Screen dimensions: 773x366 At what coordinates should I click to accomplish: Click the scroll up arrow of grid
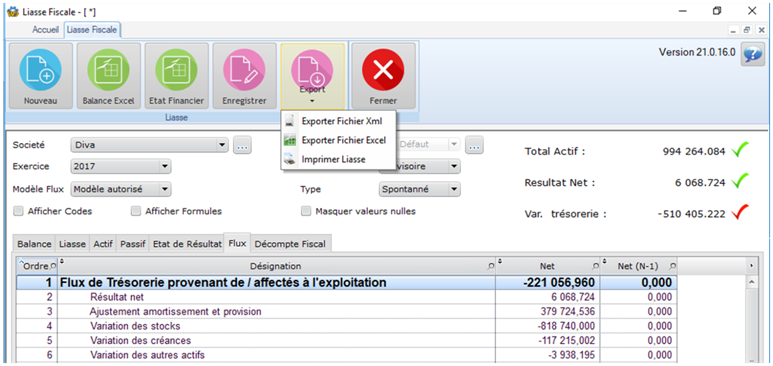pyautogui.click(x=752, y=282)
